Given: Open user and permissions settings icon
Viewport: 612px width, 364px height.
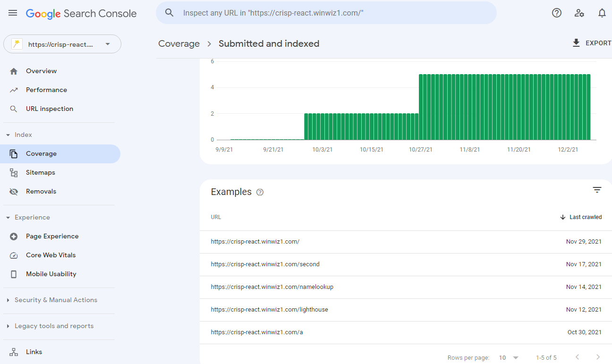Looking at the screenshot, I should point(579,13).
